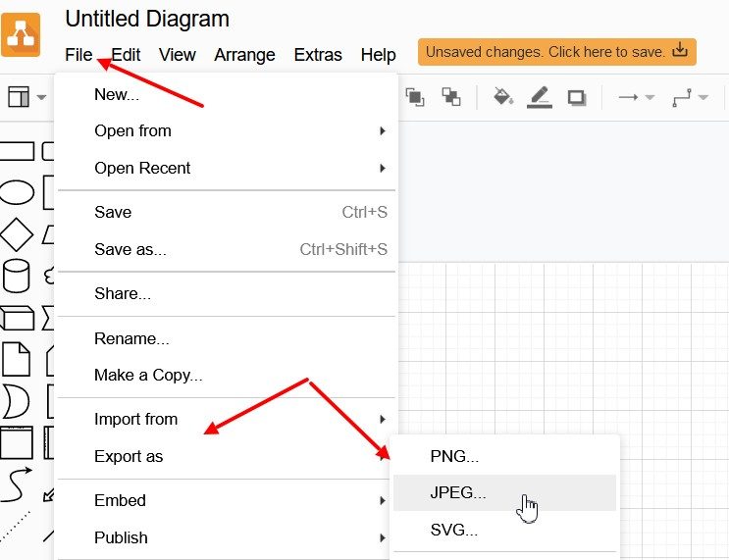Screen dimensions: 729x560
Task: Click the Unsaved changes save button
Action: coord(556,52)
